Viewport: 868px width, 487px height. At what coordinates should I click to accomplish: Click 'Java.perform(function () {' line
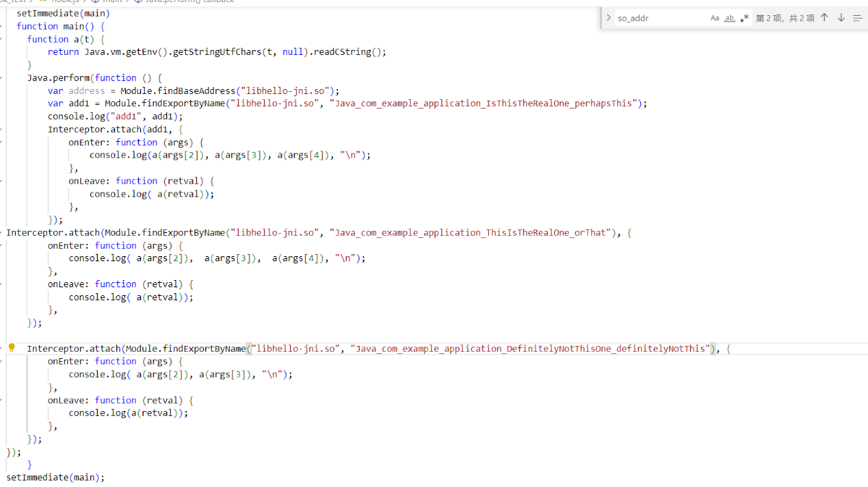(x=95, y=78)
